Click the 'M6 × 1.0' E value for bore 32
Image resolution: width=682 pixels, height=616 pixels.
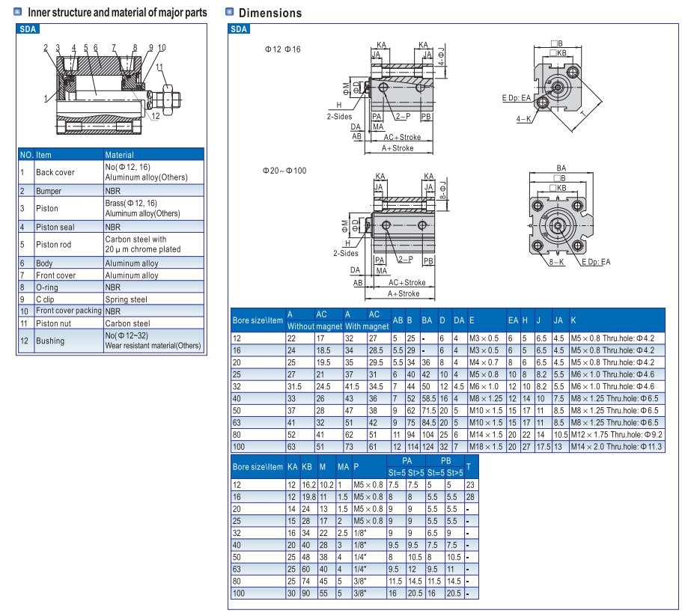(x=487, y=386)
